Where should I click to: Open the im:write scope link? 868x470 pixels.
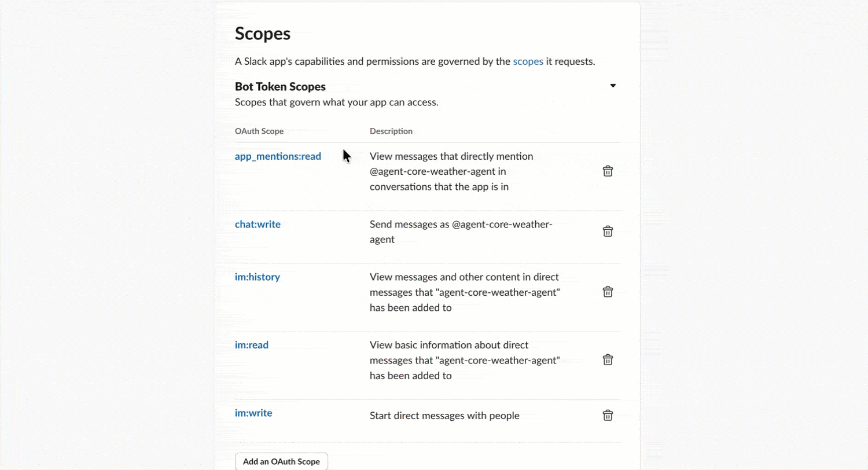[x=253, y=413]
